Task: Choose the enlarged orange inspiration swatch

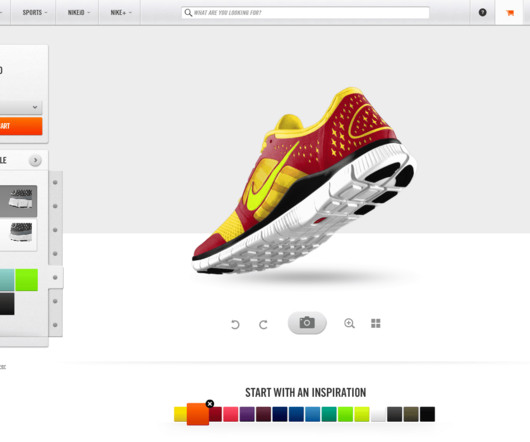Action: point(198,414)
